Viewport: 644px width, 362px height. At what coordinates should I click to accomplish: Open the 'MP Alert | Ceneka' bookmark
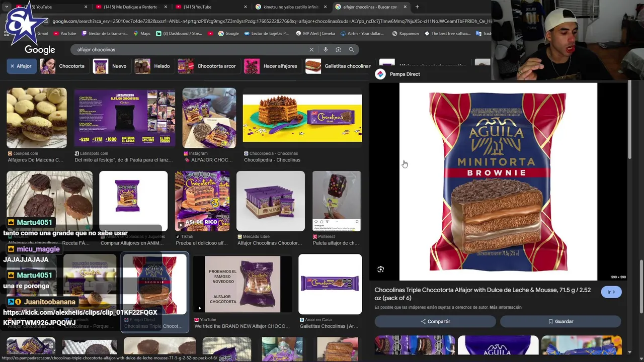pyautogui.click(x=315, y=34)
